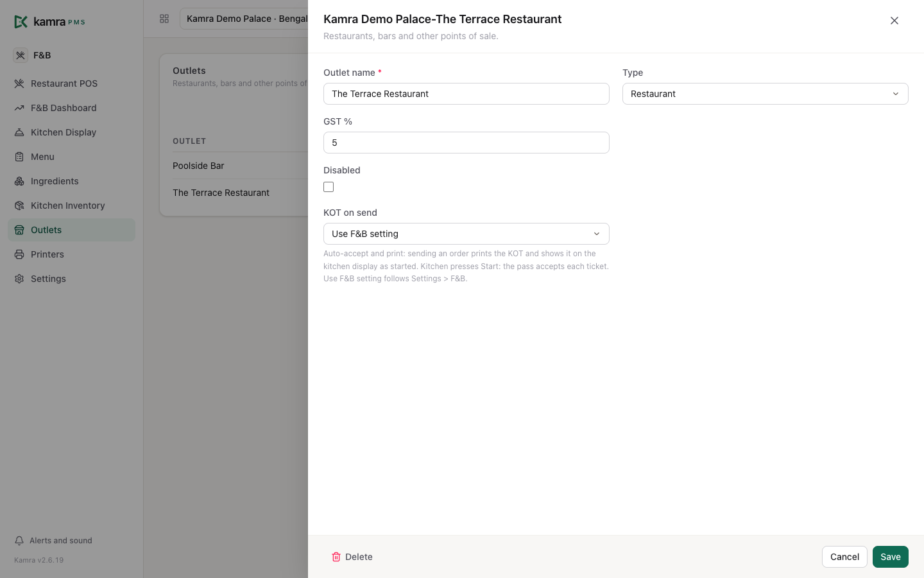Open the app grid switcher icon
924x578 pixels.
pyautogui.click(x=164, y=19)
